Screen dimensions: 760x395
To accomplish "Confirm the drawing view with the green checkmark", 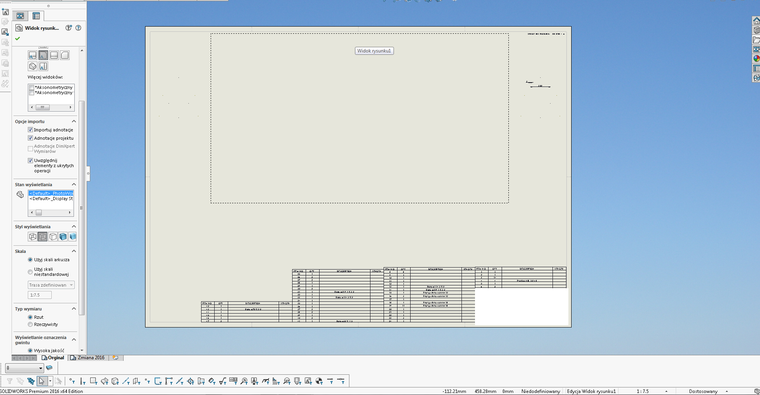I will pos(18,38).
